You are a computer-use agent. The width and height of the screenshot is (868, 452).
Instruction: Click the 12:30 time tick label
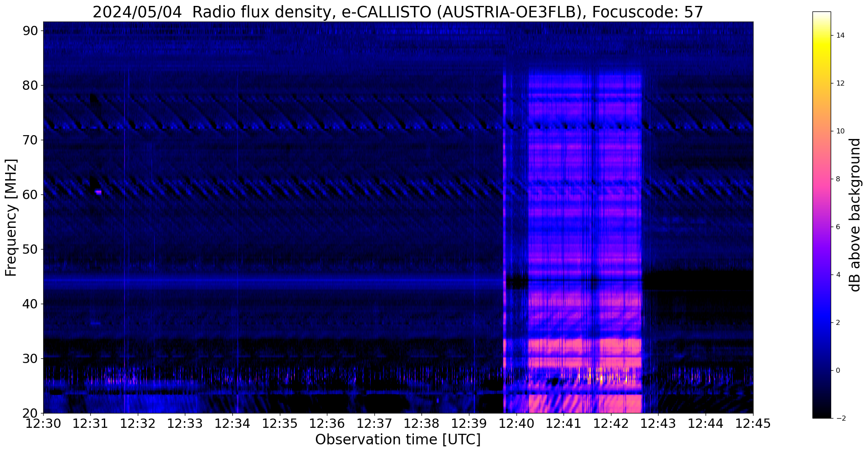43,423
